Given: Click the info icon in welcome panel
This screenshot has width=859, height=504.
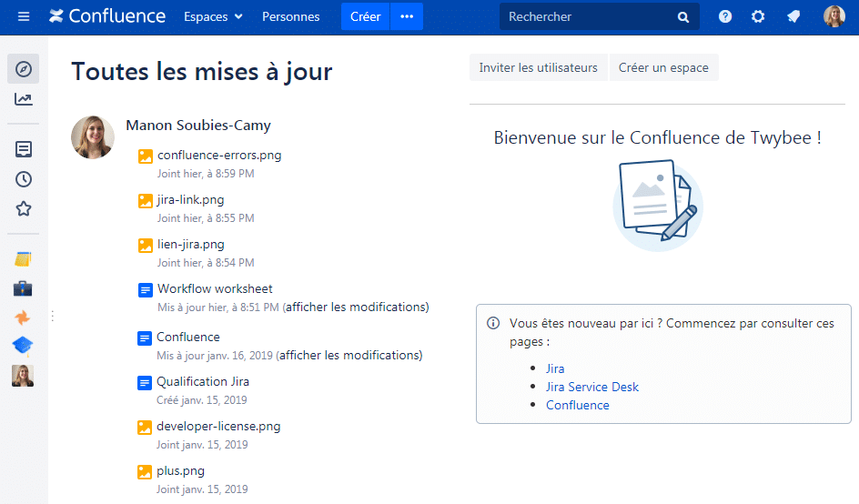Looking at the screenshot, I should point(493,323).
